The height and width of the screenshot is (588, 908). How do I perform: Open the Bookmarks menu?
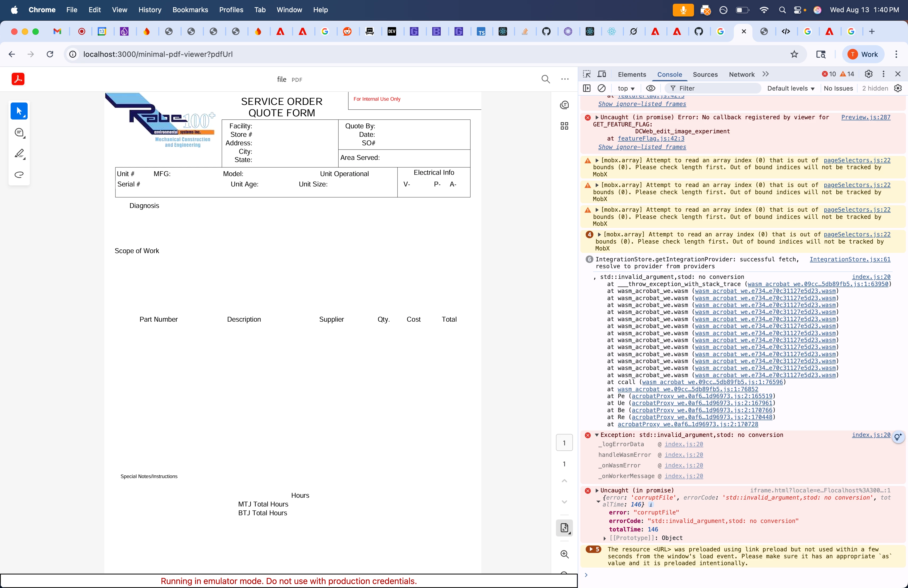(190, 10)
